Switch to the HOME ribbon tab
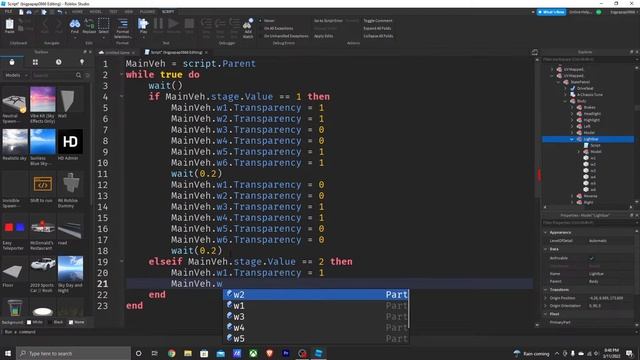This screenshot has width=640, height=360. pyautogui.click(x=77, y=12)
